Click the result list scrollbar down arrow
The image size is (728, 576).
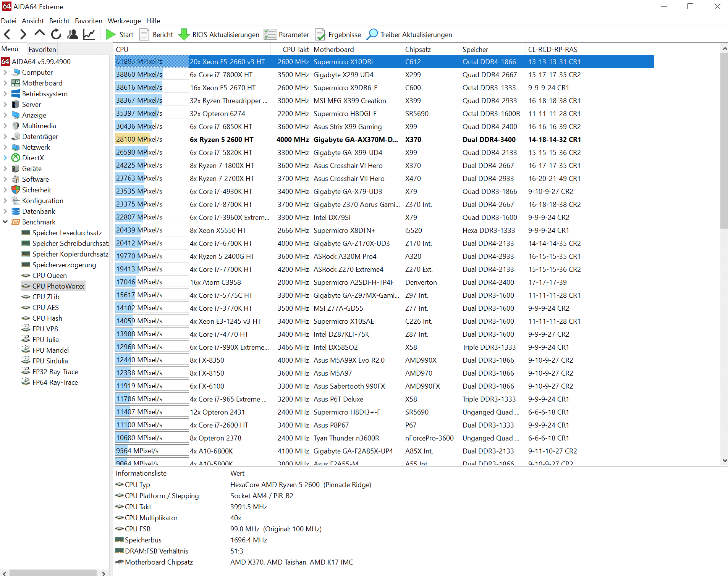coord(724,460)
